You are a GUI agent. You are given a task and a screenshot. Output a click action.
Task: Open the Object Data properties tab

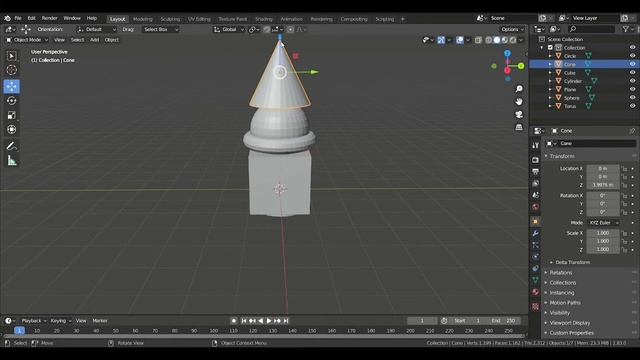point(536,280)
